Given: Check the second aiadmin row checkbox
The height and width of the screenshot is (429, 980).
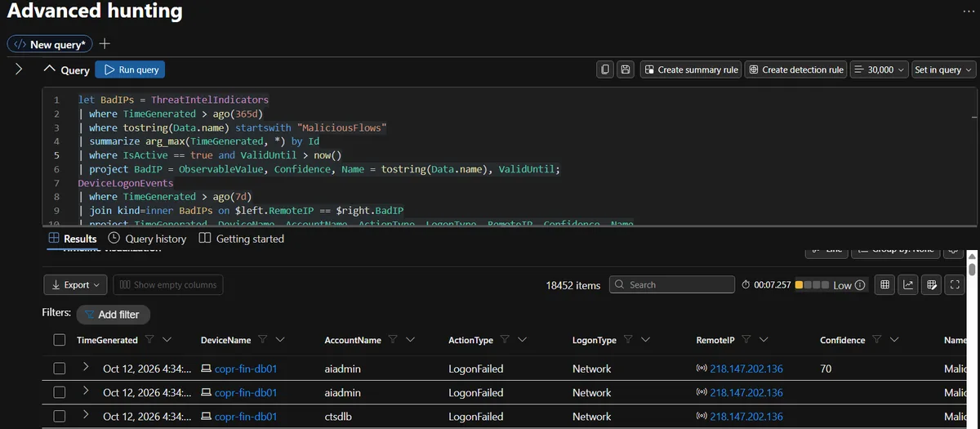Looking at the screenshot, I should (x=59, y=392).
